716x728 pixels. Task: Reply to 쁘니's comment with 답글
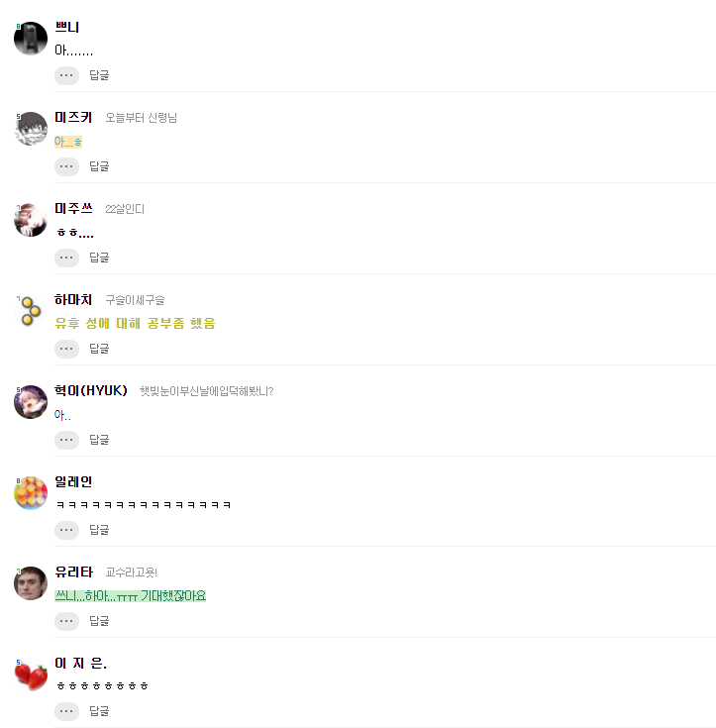coord(99,75)
